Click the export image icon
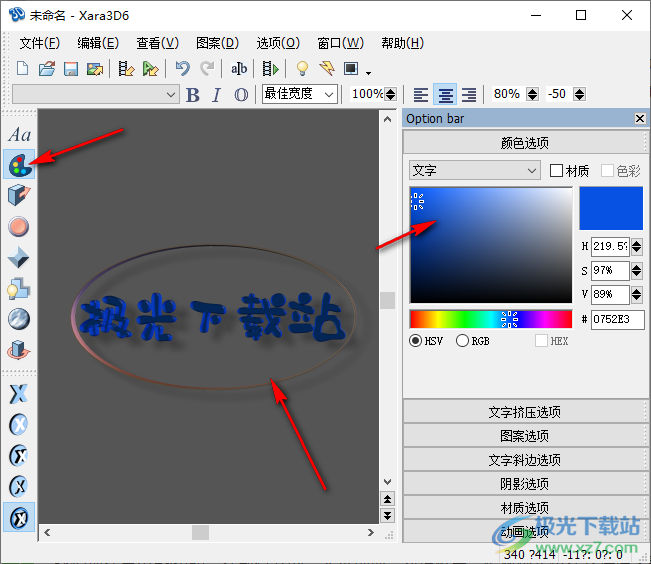 95,69
